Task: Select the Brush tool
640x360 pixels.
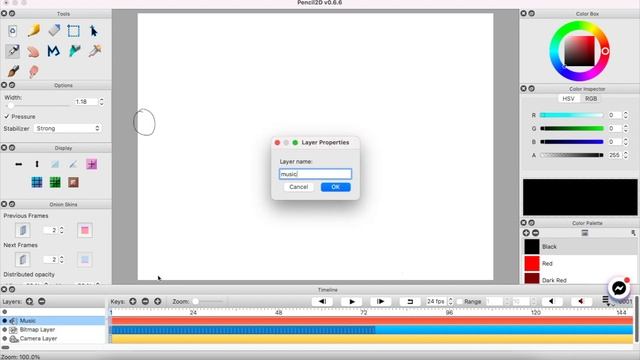Action: (13, 71)
